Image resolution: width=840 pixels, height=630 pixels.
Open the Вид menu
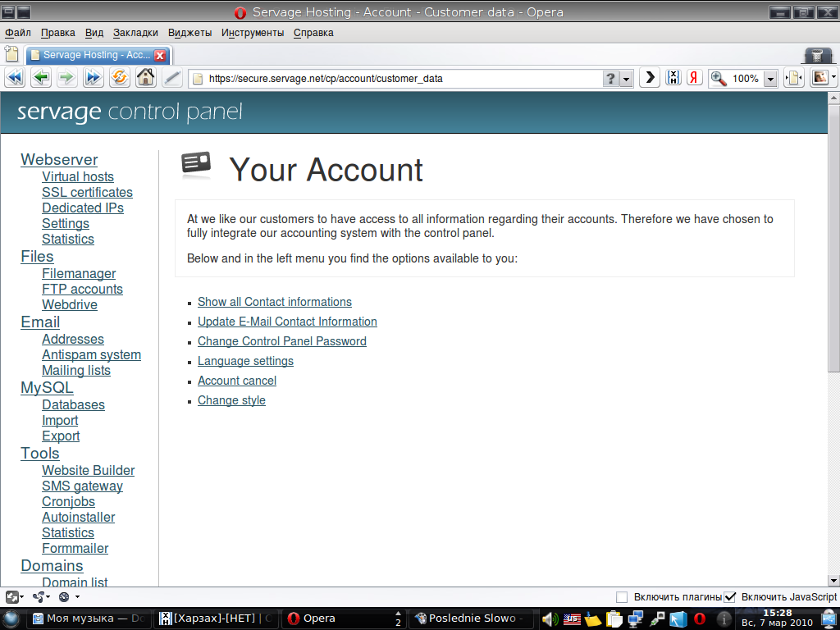(x=94, y=33)
